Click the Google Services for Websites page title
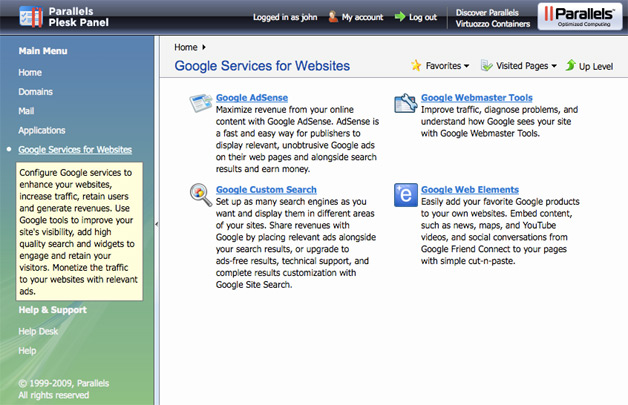 262,66
